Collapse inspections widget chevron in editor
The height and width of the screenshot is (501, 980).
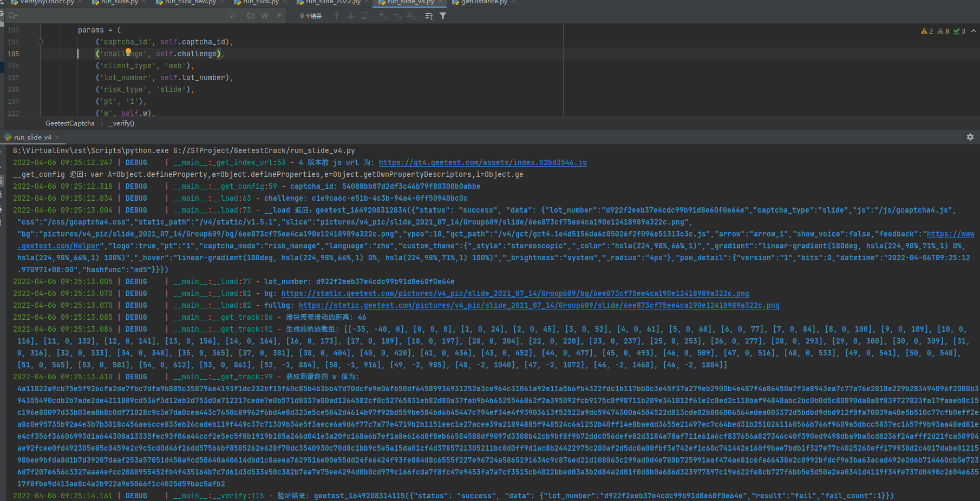[x=974, y=31]
